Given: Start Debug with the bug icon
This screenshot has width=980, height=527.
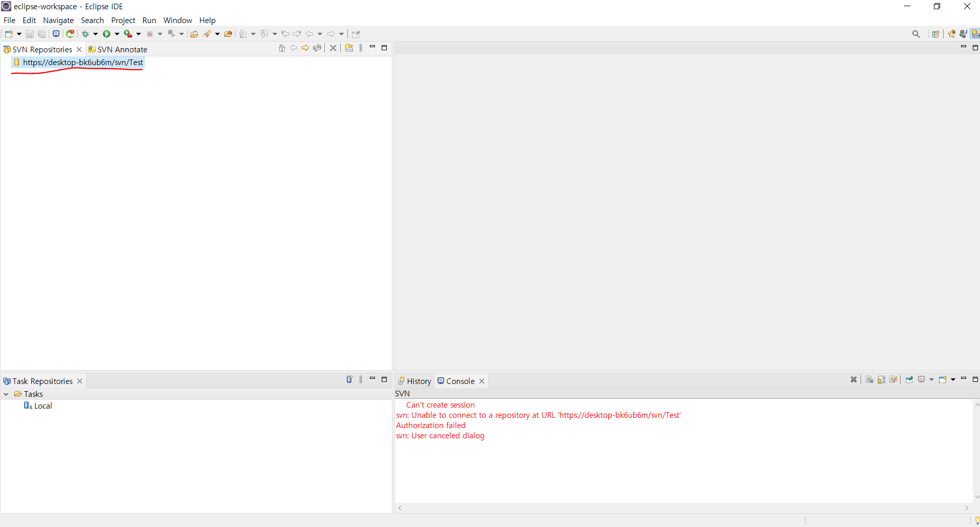Looking at the screenshot, I should pos(85,34).
